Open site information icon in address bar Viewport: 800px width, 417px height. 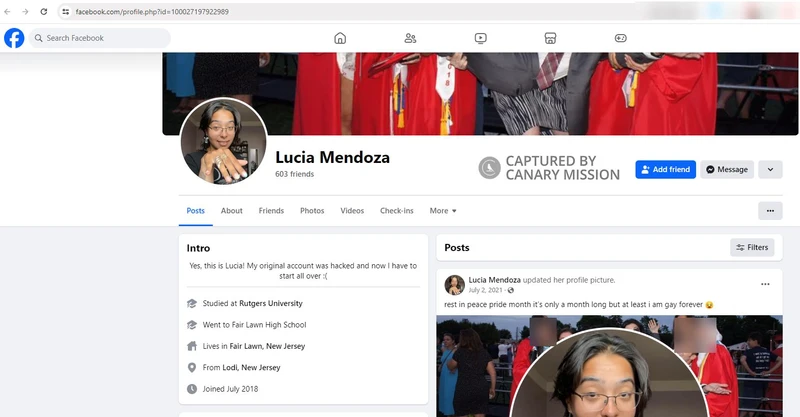pyautogui.click(x=65, y=11)
